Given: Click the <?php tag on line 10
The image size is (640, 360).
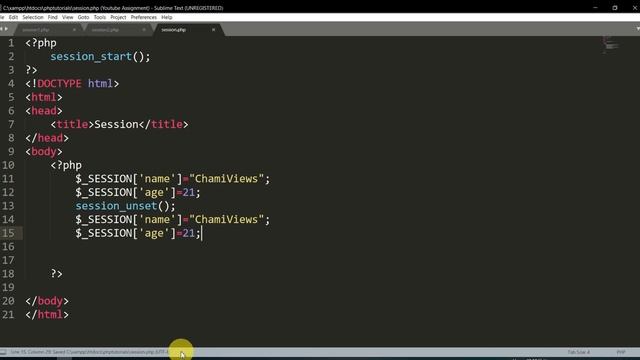Looking at the screenshot, I should tap(66, 165).
